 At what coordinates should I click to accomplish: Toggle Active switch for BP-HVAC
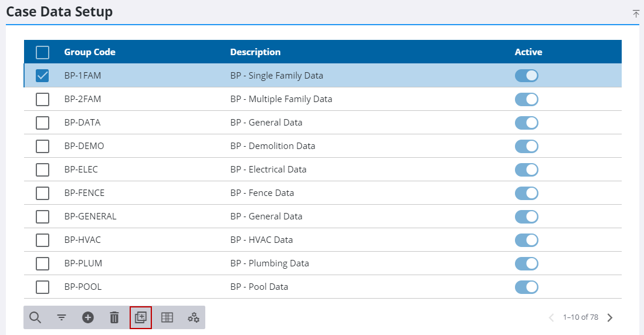coord(527,239)
